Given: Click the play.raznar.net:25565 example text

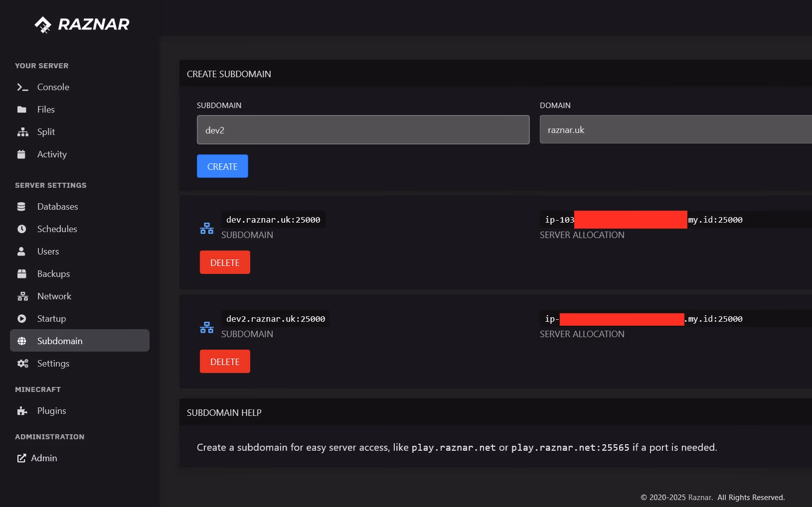Looking at the screenshot, I should 570,447.
